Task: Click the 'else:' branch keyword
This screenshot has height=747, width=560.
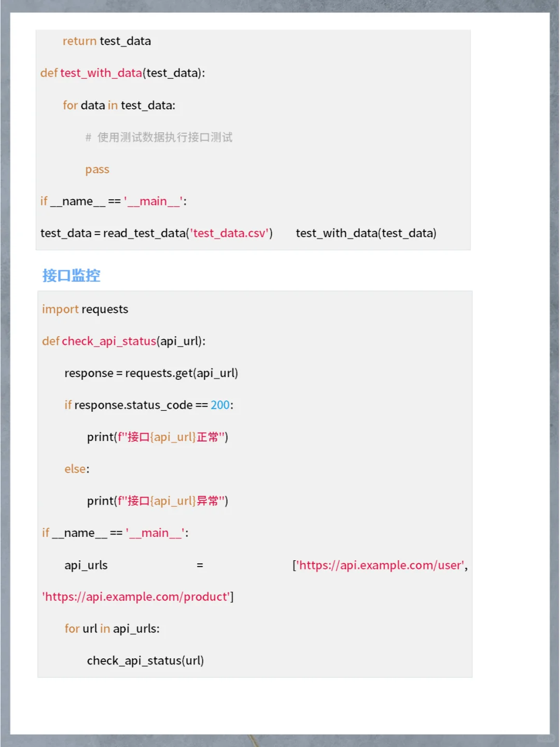Action: coord(75,468)
